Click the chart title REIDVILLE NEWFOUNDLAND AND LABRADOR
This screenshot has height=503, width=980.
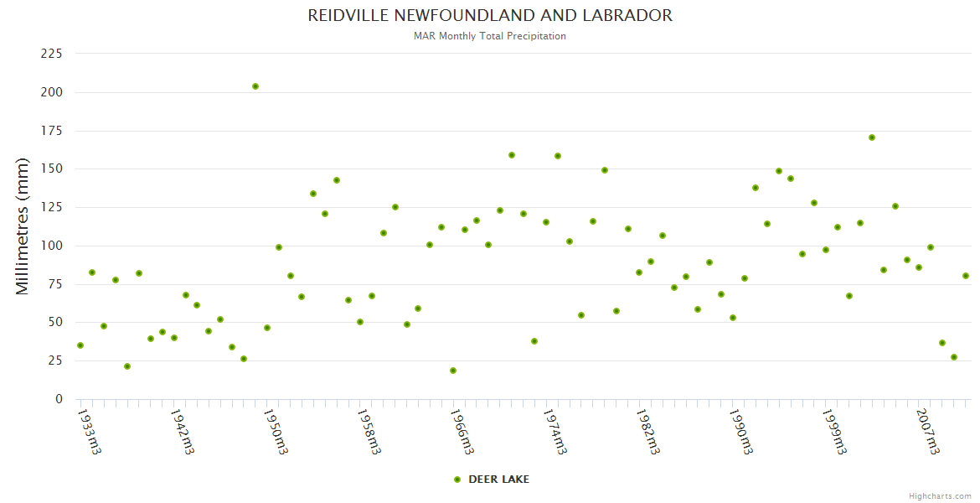490,16
